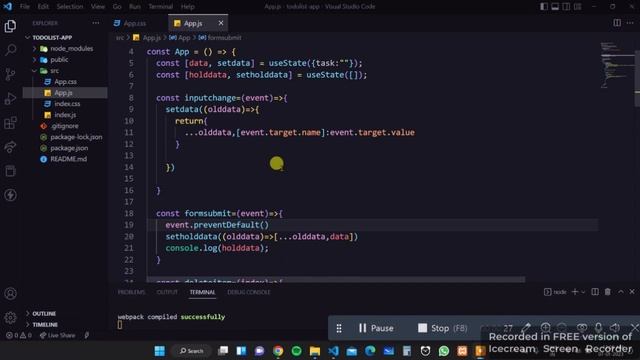Toggle the secondary sidebar layout button
Image resolution: width=640 pixels, height=360 pixels.
(x=566, y=7)
